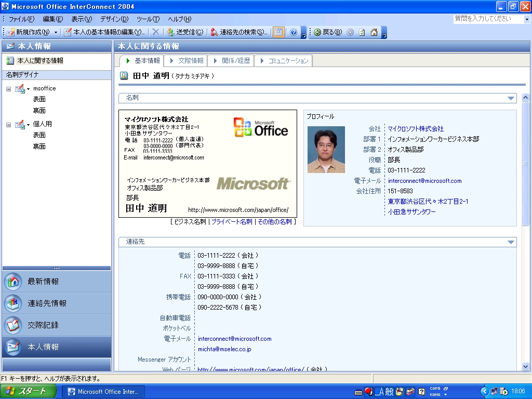The height and width of the screenshot is (399, 532).
Task: Click the その他の名刺 link
Action: coord(274,222)
